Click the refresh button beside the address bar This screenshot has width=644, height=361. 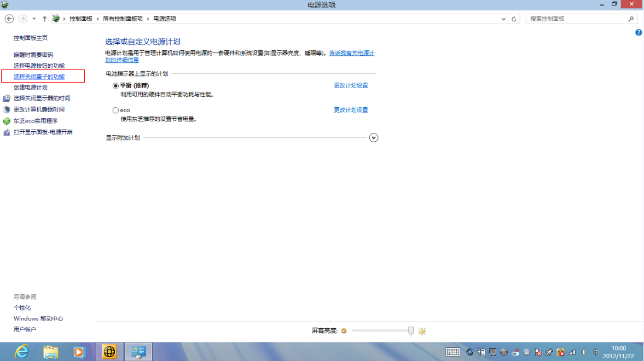pos(514,19)
